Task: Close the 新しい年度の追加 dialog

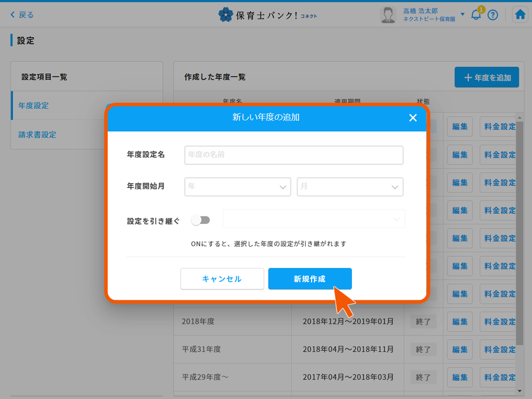Action: (413, 118)
